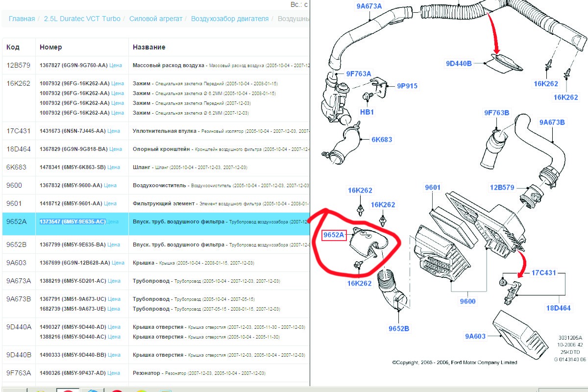The image size is (588, 392).
Task: Open Цена link for part 1431673
Action: click(x=114, y=131)
